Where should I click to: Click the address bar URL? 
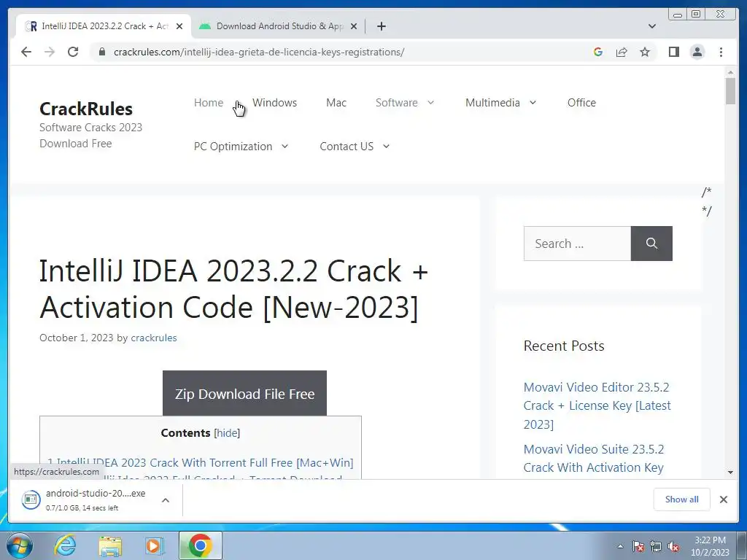click(259, 52)
